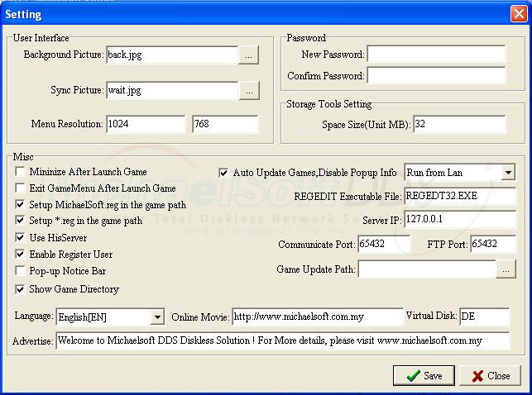Screen dimensions: 532x395
Task: Uncheck Show Game Directory
Action: 20,289
